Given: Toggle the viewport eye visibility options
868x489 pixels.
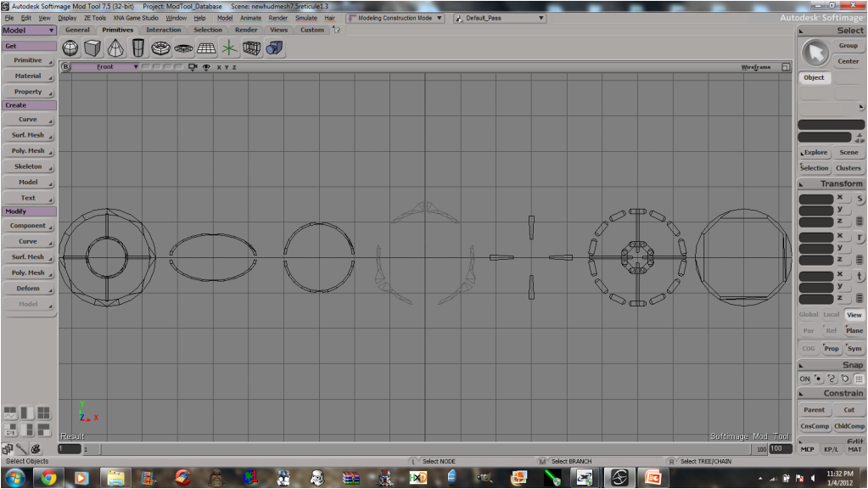Looking at the screenshot, I should click(206, 67).
